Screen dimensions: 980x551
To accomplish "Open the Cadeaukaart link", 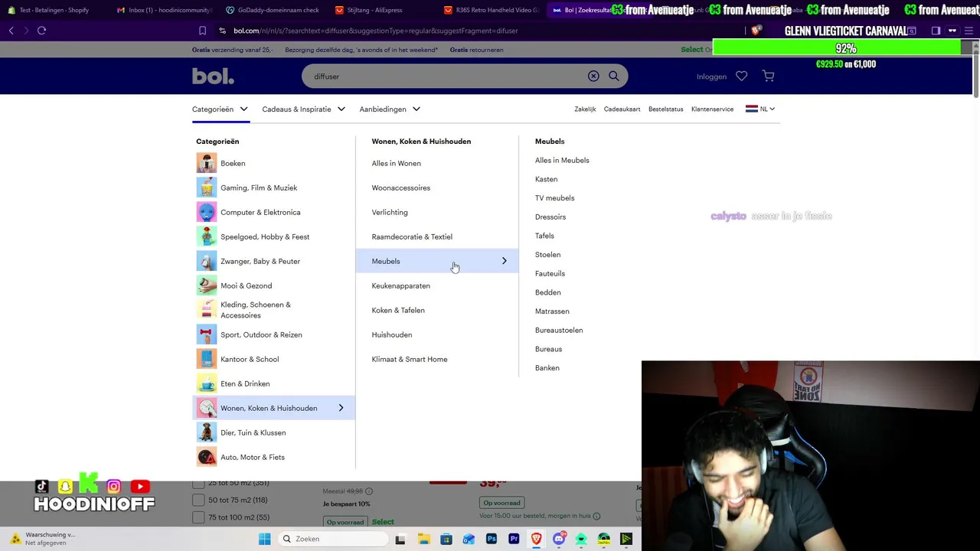I will 622,109.
